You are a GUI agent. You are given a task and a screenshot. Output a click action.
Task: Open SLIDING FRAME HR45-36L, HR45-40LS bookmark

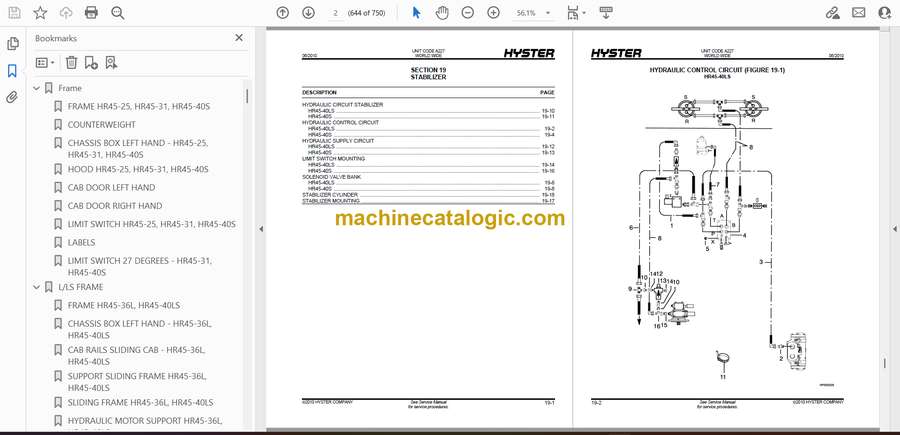point(140,402)
